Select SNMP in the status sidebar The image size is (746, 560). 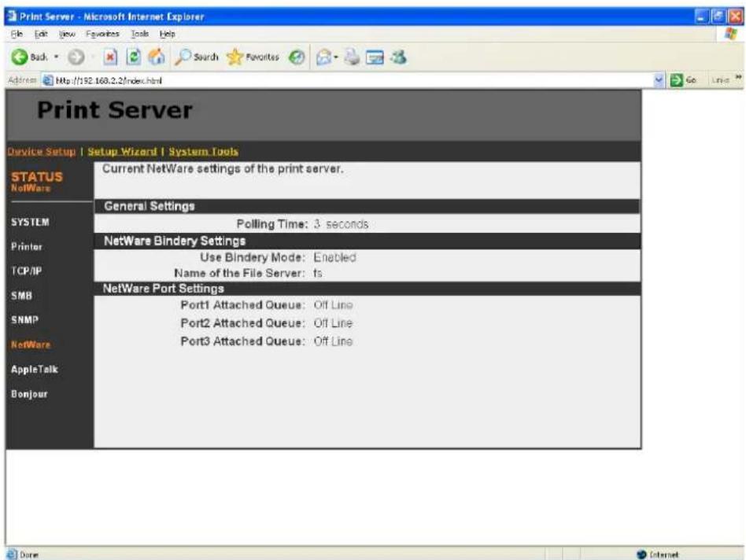[x=24, y=320]
